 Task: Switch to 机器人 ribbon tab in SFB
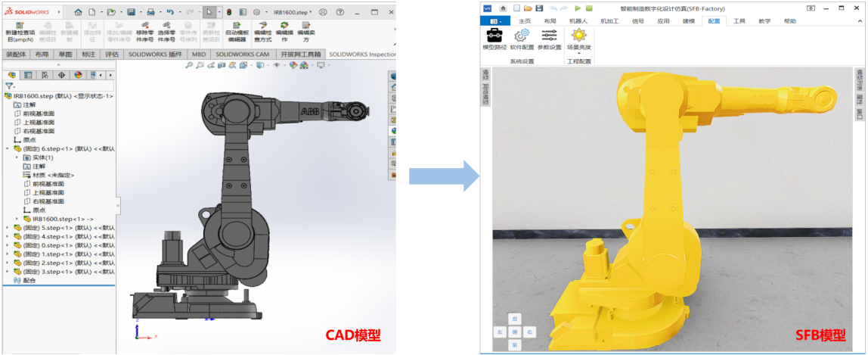pos(578,21)
